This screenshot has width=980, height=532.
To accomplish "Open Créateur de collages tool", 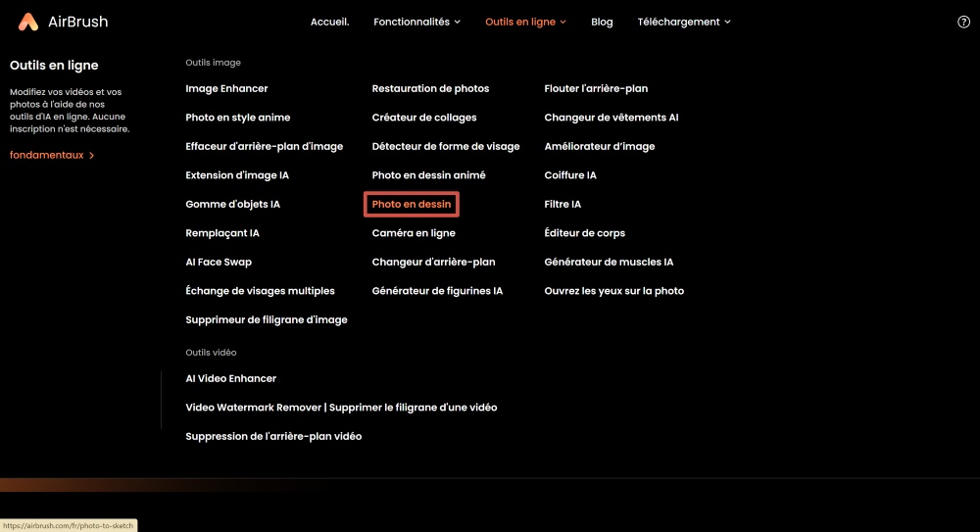I will coord(424,118).
